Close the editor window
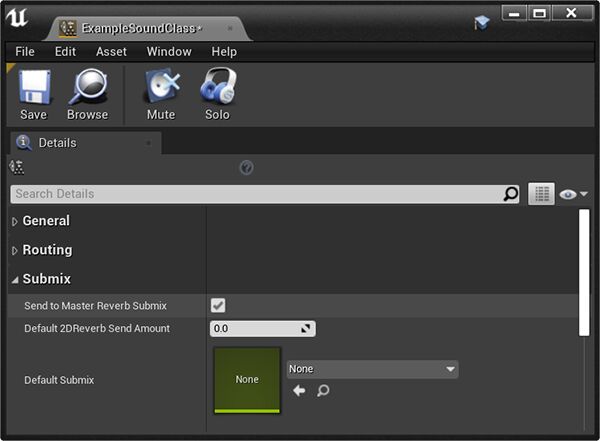600x441 pixels. (572, 13)
